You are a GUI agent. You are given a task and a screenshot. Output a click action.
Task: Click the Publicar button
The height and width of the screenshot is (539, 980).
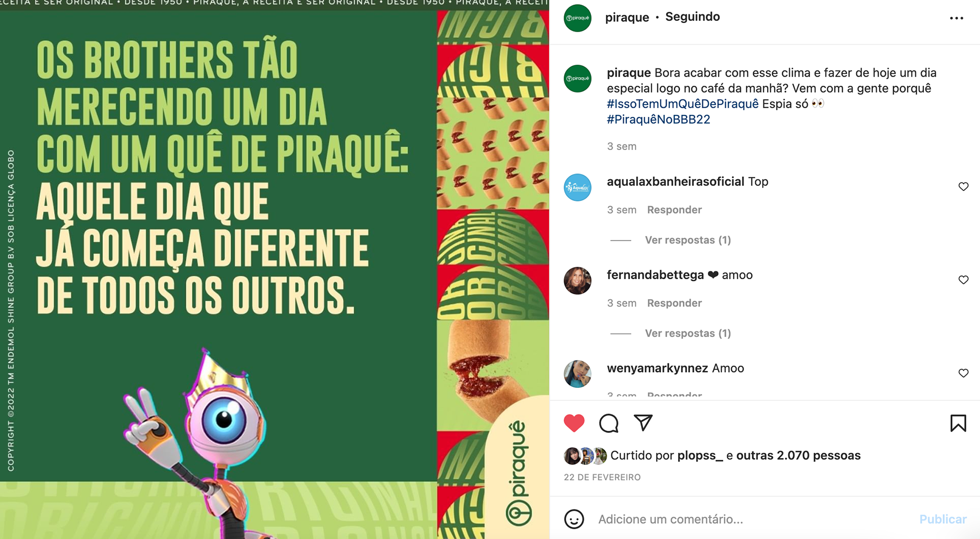[x=943, y=519]
